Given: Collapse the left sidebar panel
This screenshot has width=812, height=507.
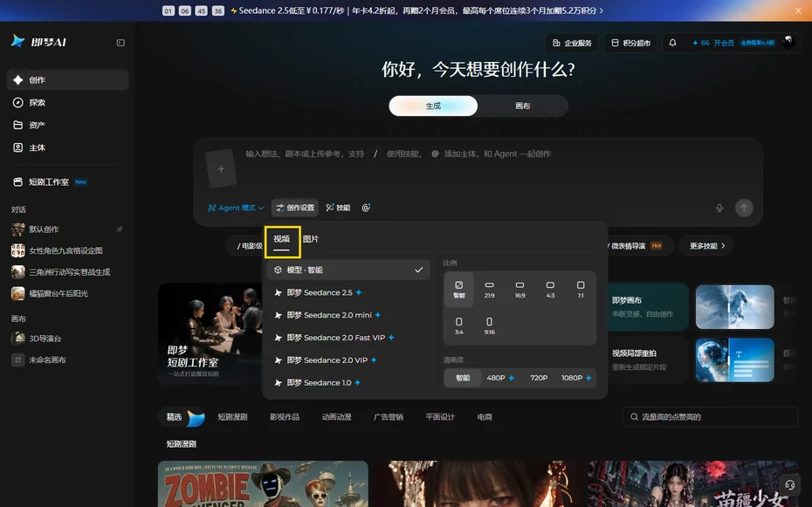Looking at the screenshot, I should coord(120,43).
